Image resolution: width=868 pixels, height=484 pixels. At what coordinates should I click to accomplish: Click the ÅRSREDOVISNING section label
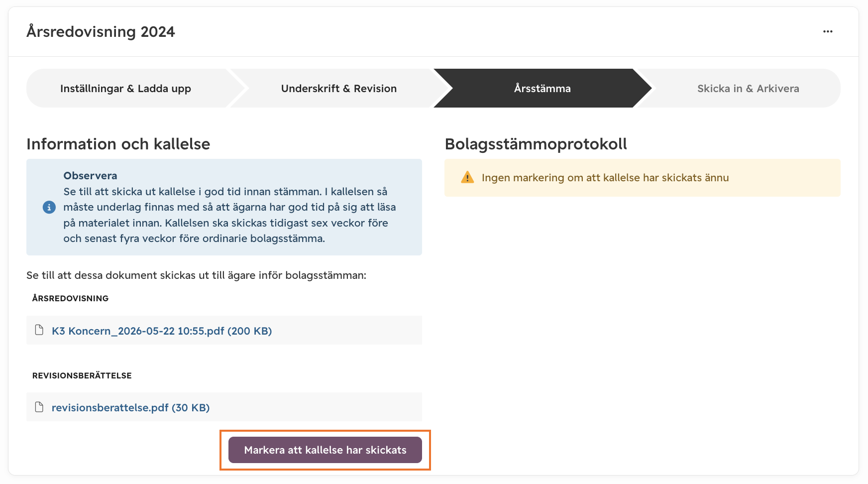(70, 298)
